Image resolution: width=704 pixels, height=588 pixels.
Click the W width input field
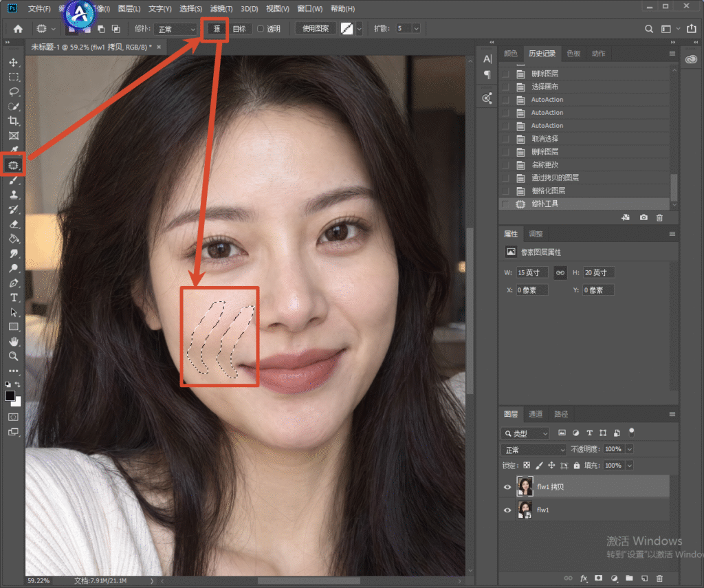coord(532,272)
